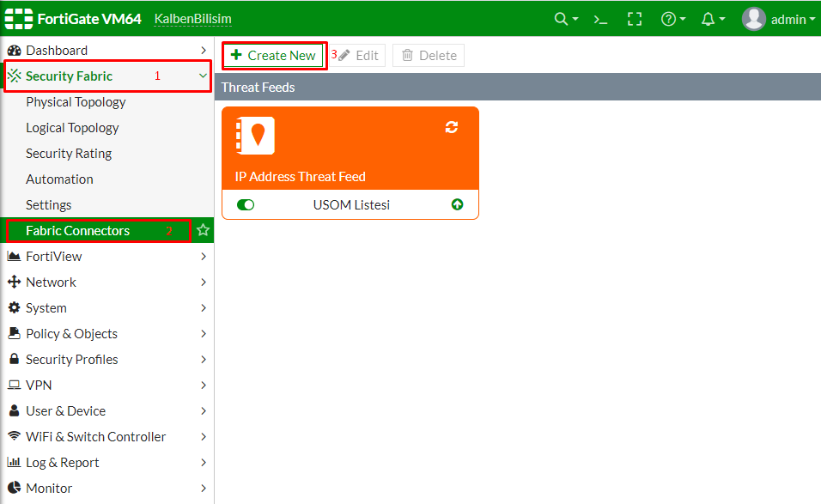Expand the Network chevron

204,282
